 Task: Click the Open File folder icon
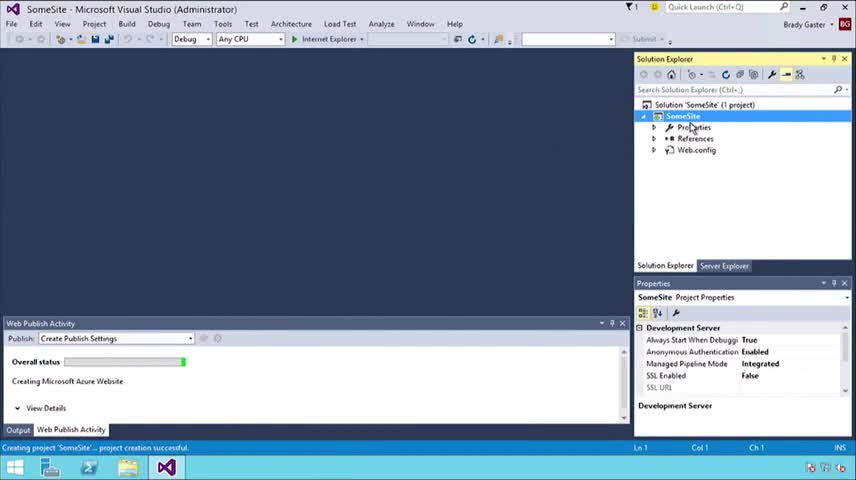81,39
